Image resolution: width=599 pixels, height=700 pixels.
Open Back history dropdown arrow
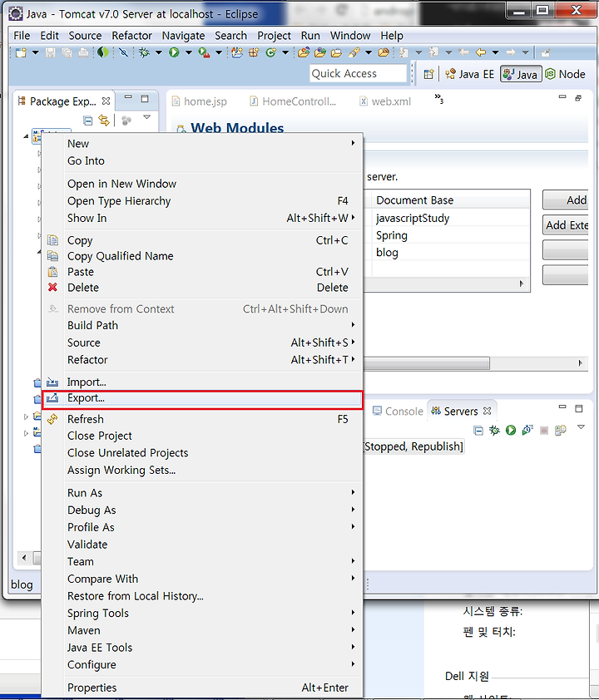coord(495,52)
